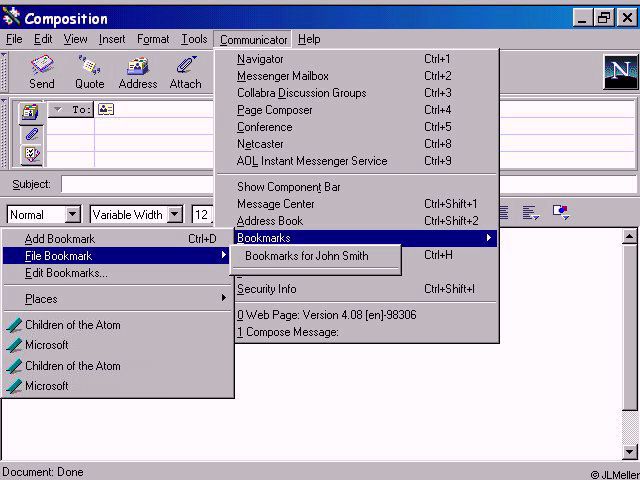Open the Tools menu
Image resolution: width=640 pixels, height=480 pixels.
[x=194, y=39]
